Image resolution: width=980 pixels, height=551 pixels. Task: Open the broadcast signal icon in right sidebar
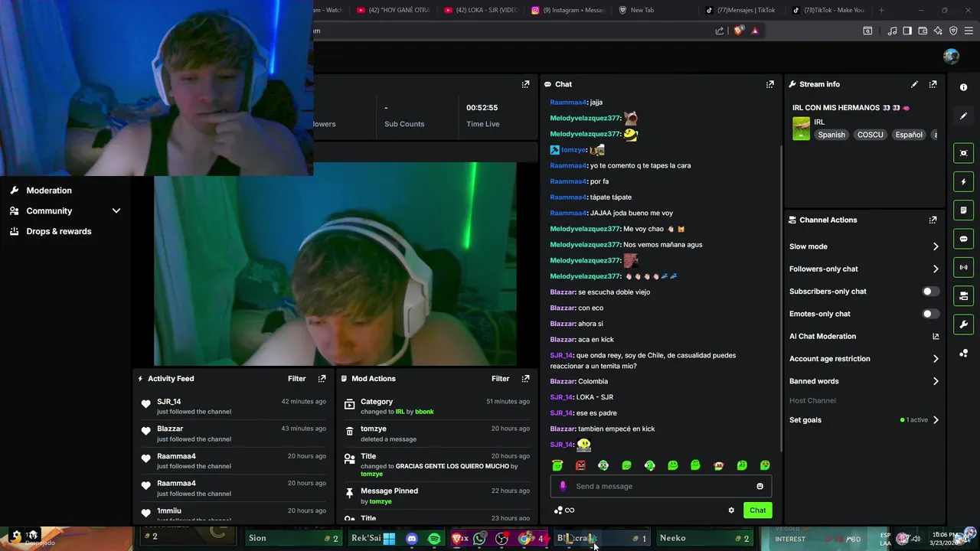[x=963, y=267]
